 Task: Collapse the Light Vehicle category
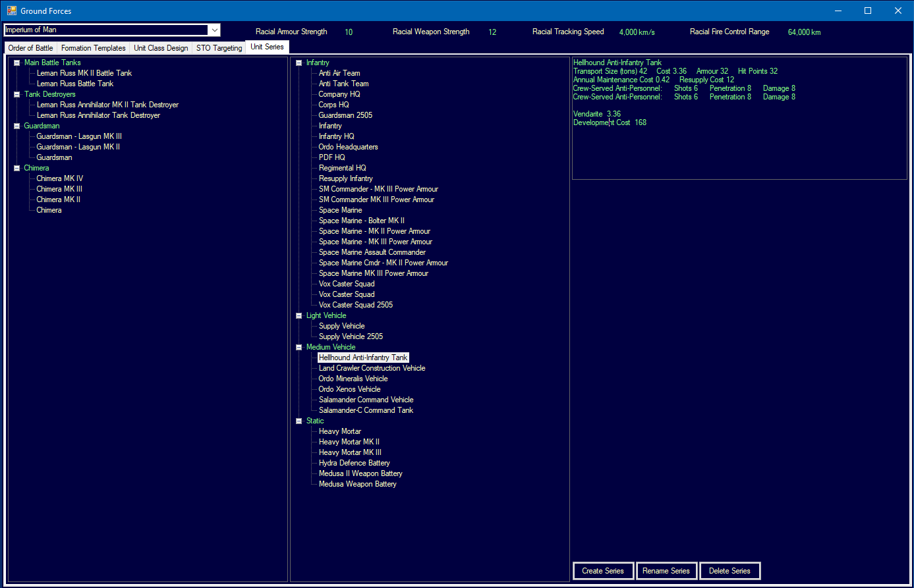(x=299, y=315)
